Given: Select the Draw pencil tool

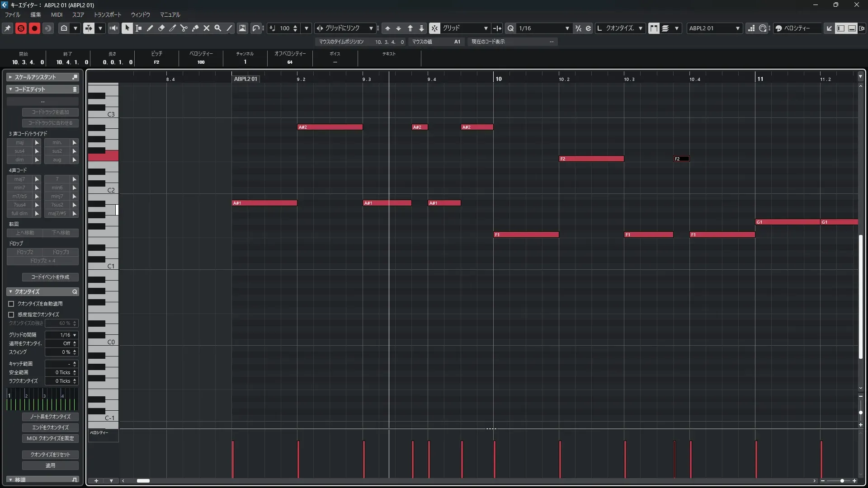Looking at the screenshot, I should click(150, 28).
